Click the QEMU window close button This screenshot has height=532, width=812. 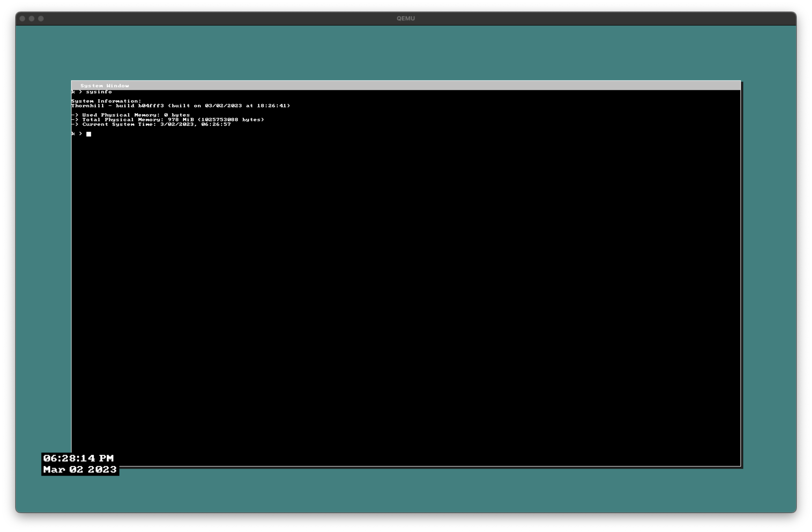click(x=22, y=18)
